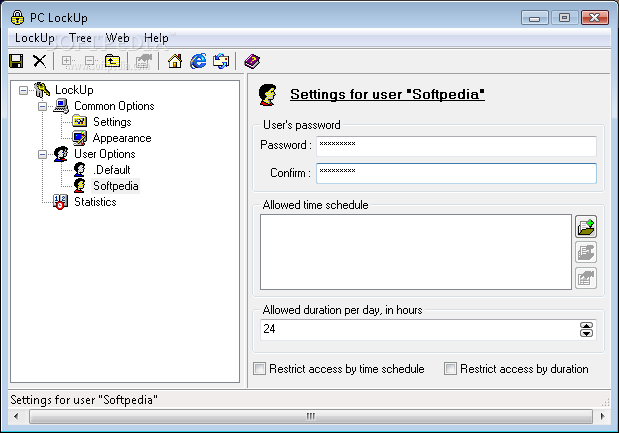
Task: Close the PC LockUp window
Action: (595, 18)
